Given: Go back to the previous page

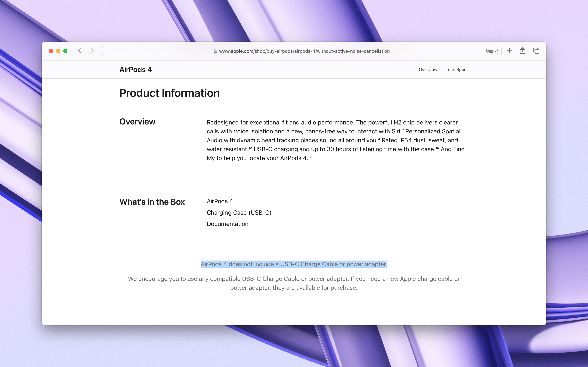Looking at the screenshot, I should [80, 51].
